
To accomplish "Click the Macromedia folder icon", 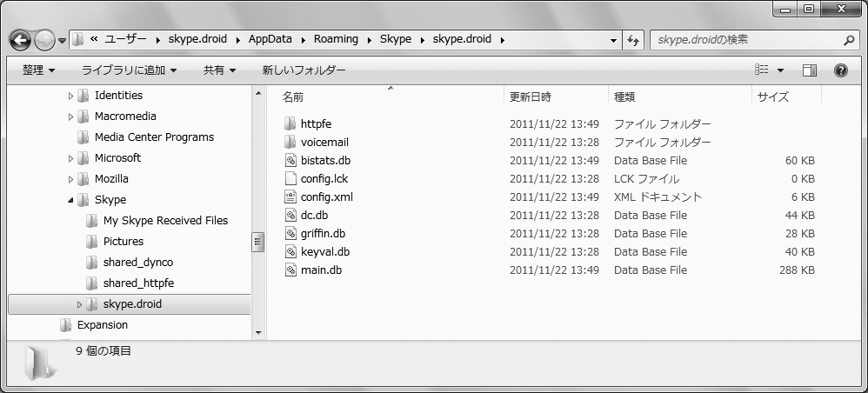I will tap(83, 117).
